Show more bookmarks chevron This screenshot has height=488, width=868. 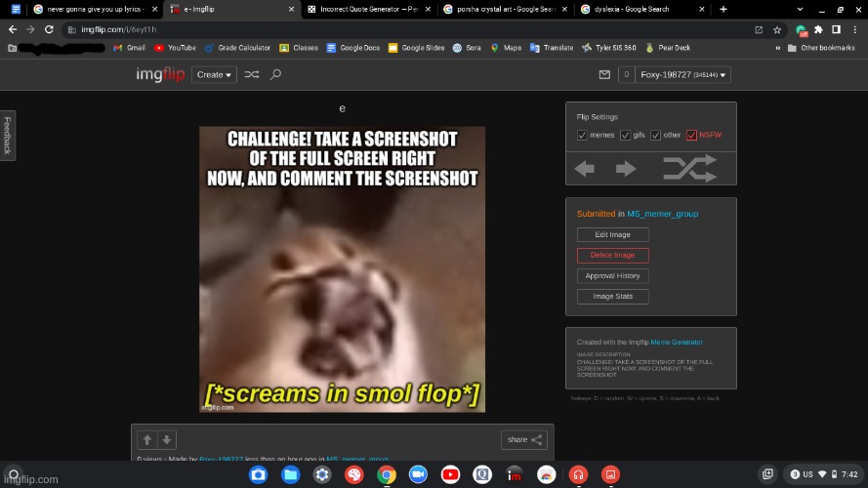[778, 48]
